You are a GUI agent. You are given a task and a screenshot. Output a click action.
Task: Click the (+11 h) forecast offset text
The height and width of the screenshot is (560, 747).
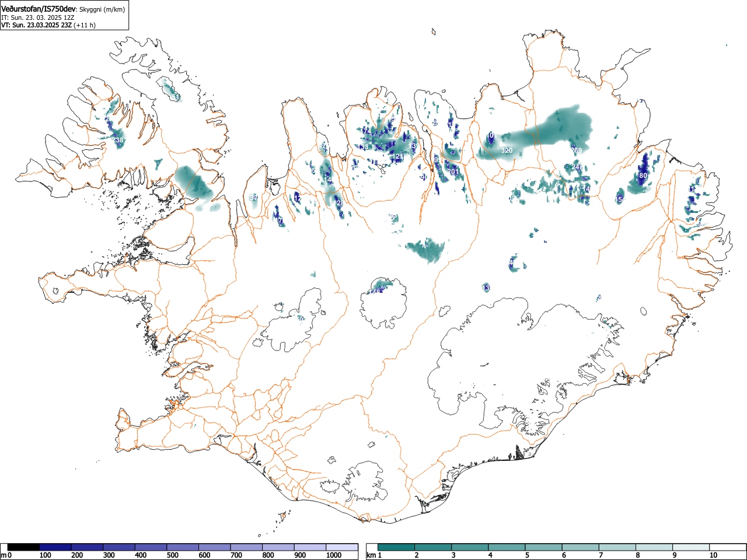[x=85, y=25]
